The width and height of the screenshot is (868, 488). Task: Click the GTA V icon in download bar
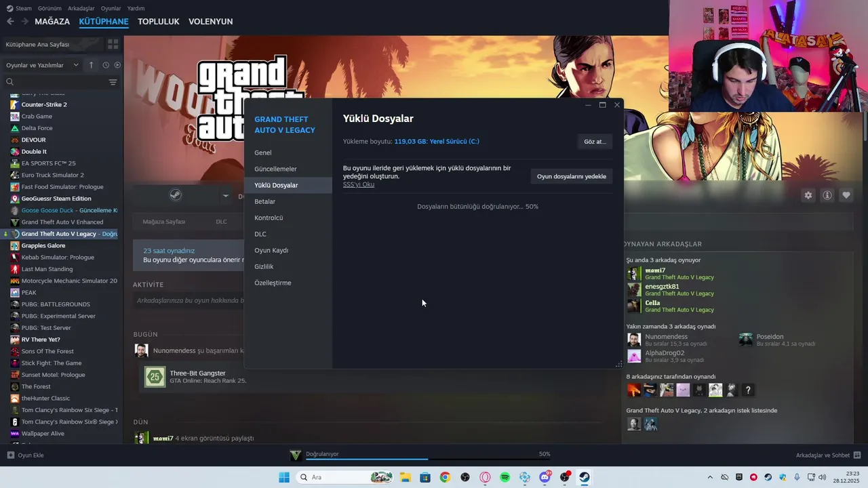click(x=295, y=455)
